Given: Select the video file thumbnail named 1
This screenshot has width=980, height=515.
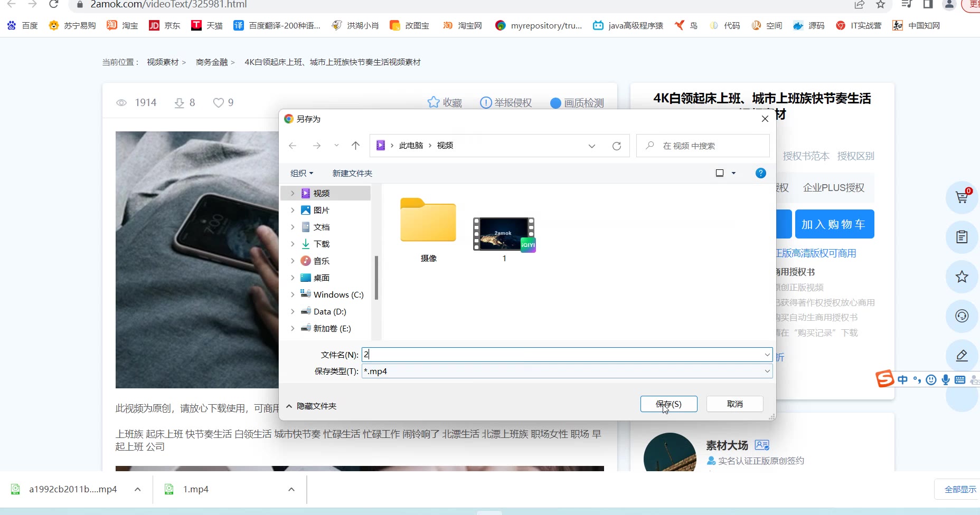Looking at the screenshot, I should [504, 234].
